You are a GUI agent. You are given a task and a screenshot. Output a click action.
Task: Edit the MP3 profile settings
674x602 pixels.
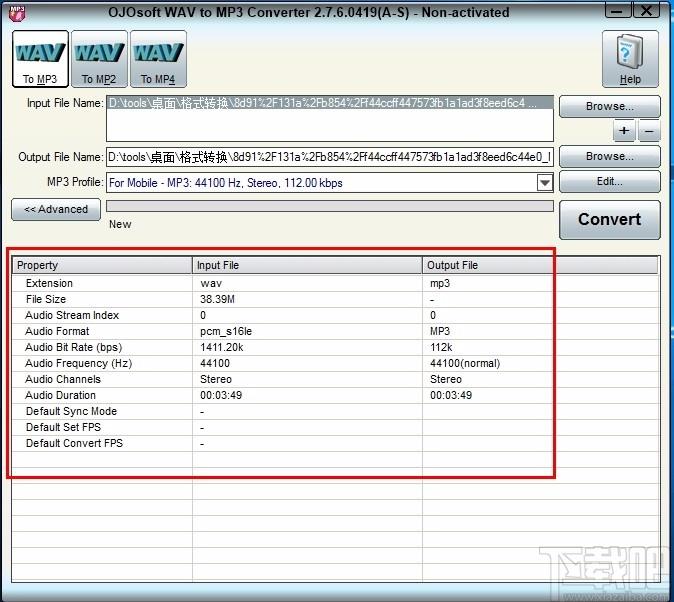pos(610,181)
